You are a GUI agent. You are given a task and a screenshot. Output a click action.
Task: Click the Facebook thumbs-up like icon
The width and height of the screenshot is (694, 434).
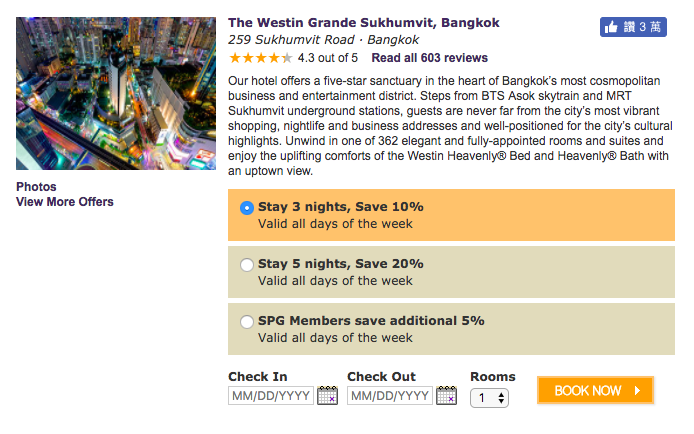tap(611, 27)
